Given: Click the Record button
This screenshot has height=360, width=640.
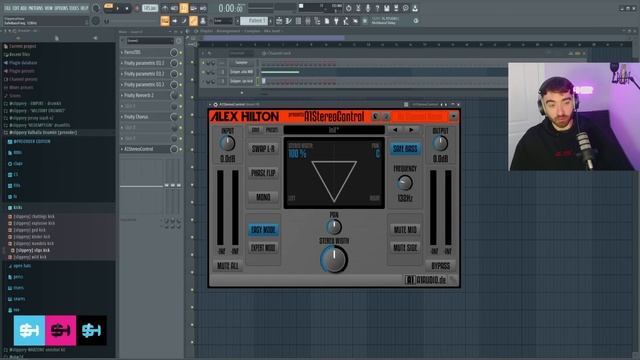Looking at the screenshot, I should coord(136,8).
